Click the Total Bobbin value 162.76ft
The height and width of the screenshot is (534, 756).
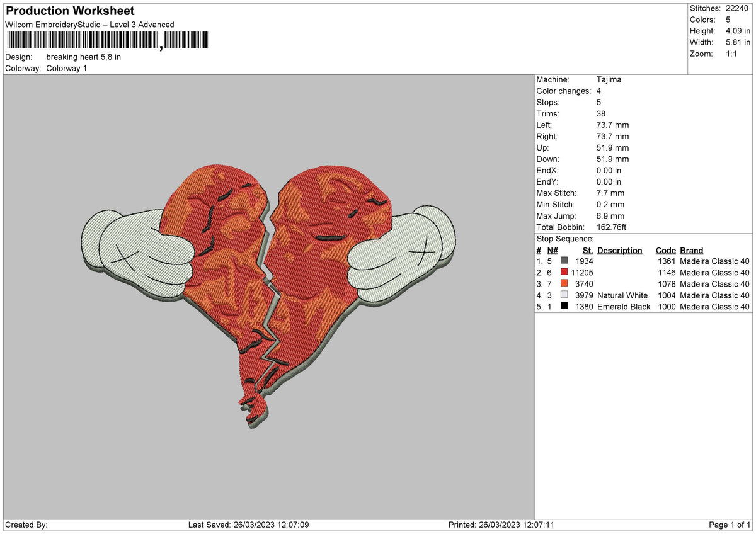pos(612,227)
